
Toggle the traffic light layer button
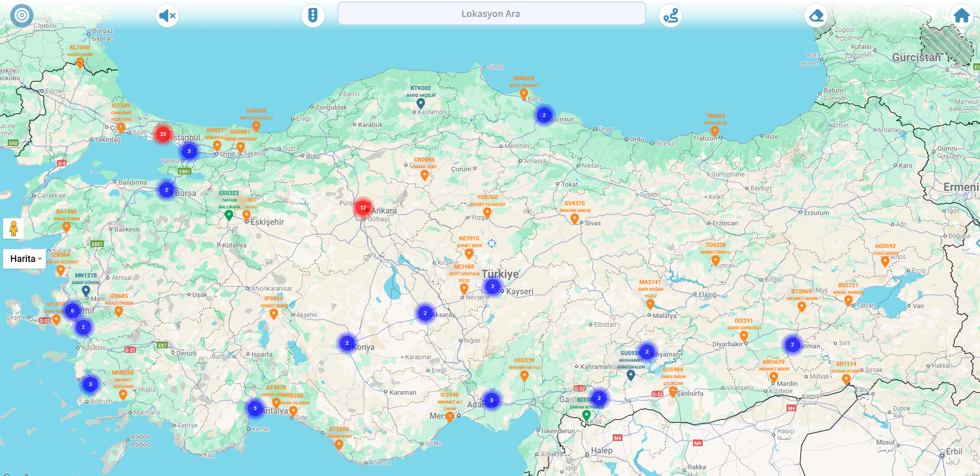click(313, 15)
